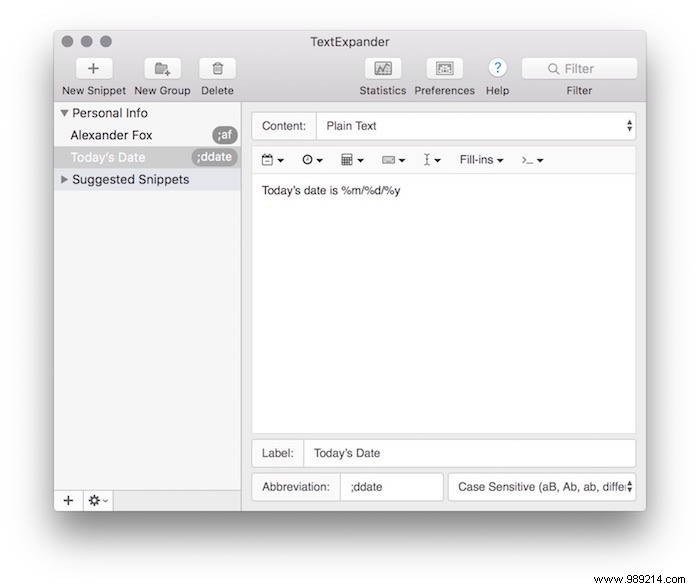Image resolution: width=700 pixels, height=588 pixels.
Task: Select the Alexander Fox snippet
Action: 147,135
